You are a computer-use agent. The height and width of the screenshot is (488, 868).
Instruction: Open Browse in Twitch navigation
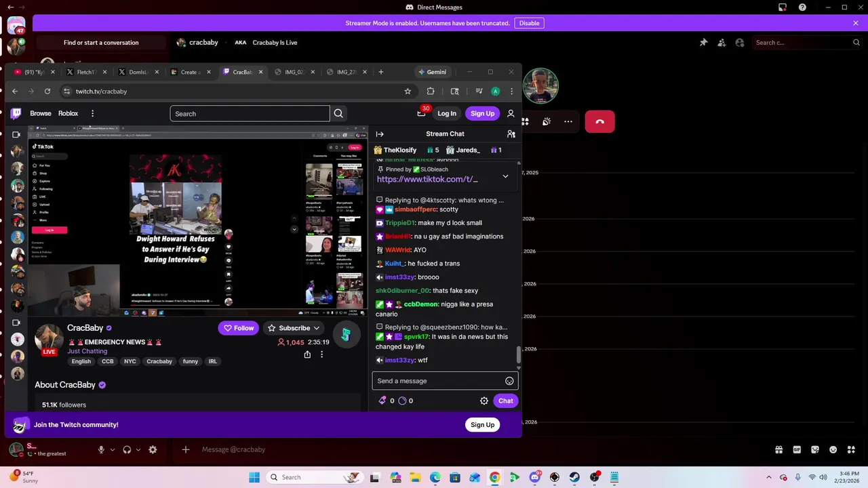click(41, 113)
